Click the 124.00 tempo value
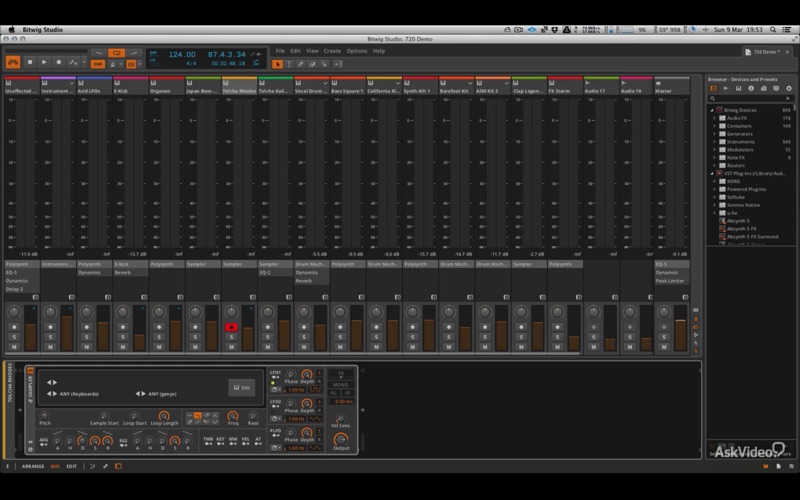The image size is (800, 500). (x=182, y=54)
